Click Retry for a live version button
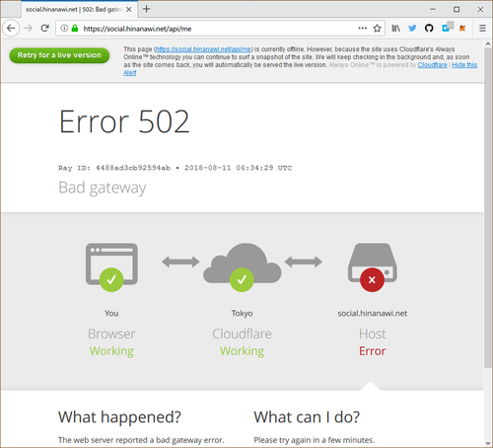Screen dimensions: 493x448 pyautogui.click(x=59, y=55)
